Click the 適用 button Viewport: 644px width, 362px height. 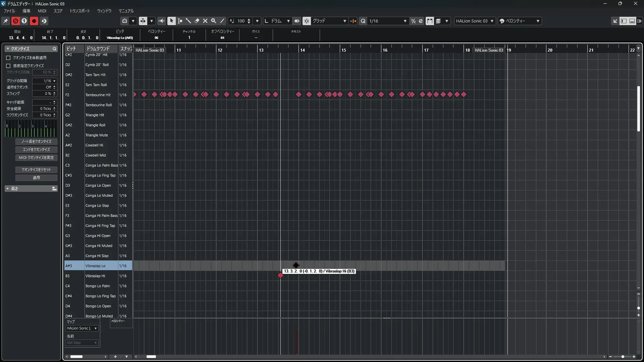[x=36, y=178]
